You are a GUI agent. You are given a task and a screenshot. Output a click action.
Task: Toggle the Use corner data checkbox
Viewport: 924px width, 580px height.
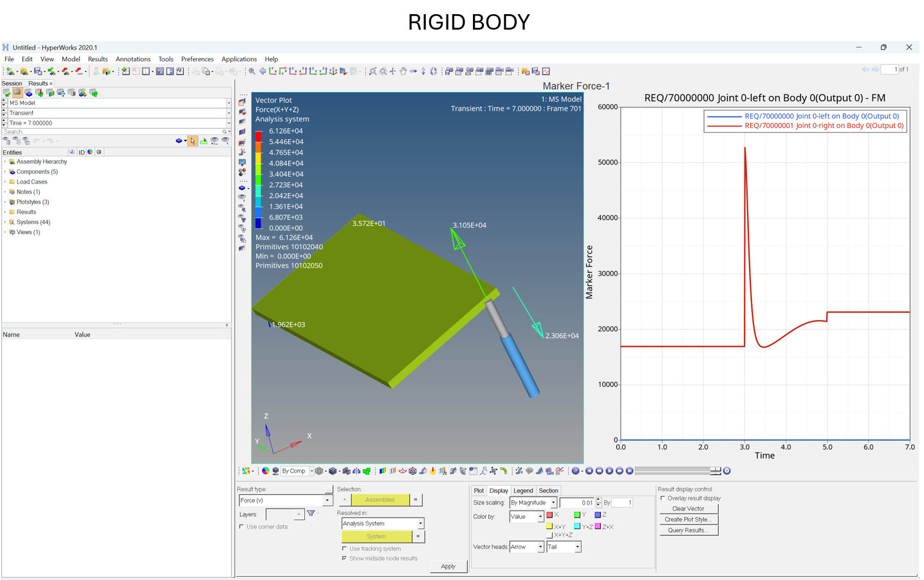click(x=242, y=527)
